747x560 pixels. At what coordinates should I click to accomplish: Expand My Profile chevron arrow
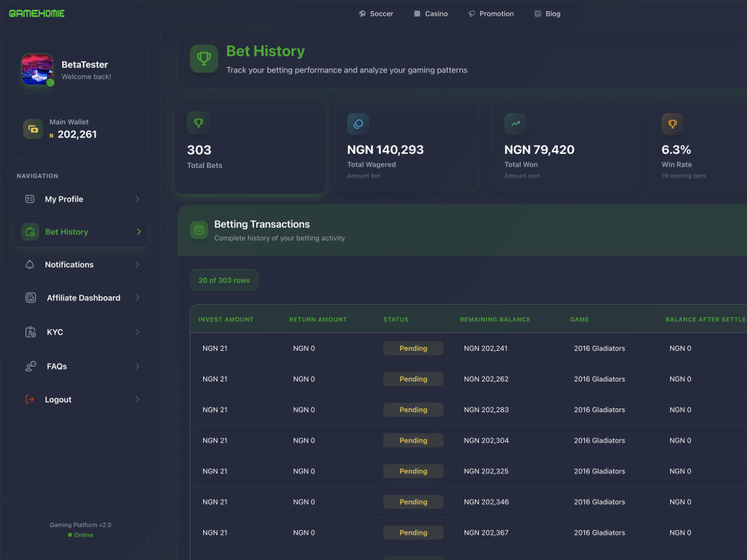tap(137, 199)
